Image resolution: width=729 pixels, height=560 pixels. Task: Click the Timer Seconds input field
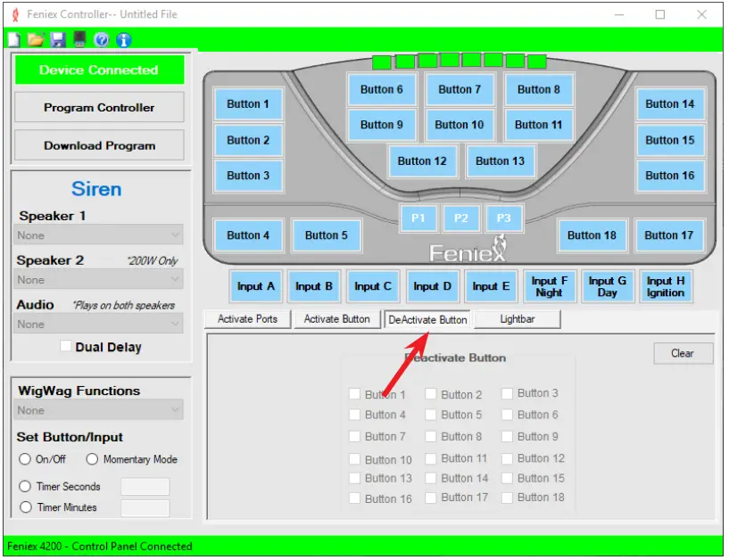145,487
